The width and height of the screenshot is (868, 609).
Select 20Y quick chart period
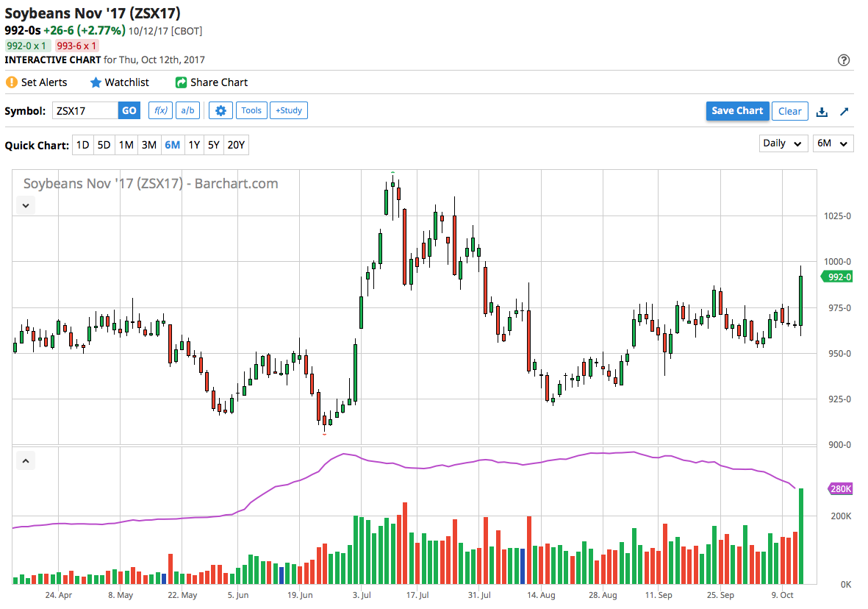(x=237, y=145)
